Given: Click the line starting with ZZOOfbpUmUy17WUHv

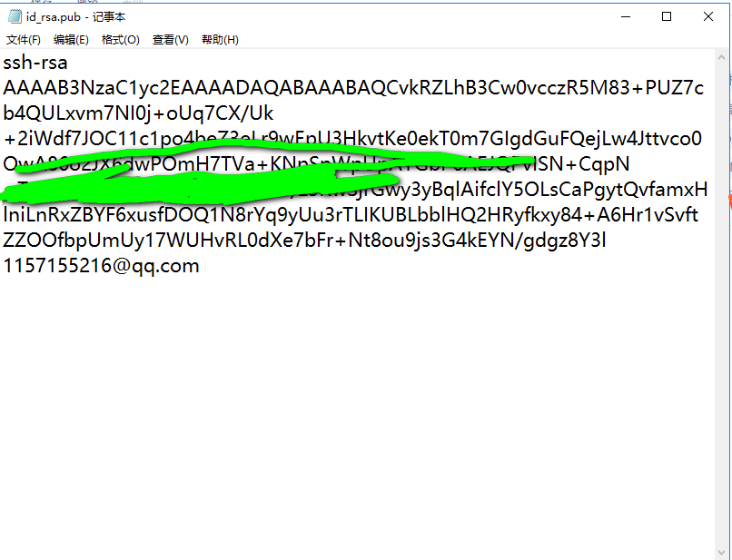Looking at the screenshot, I should (304, 241).
